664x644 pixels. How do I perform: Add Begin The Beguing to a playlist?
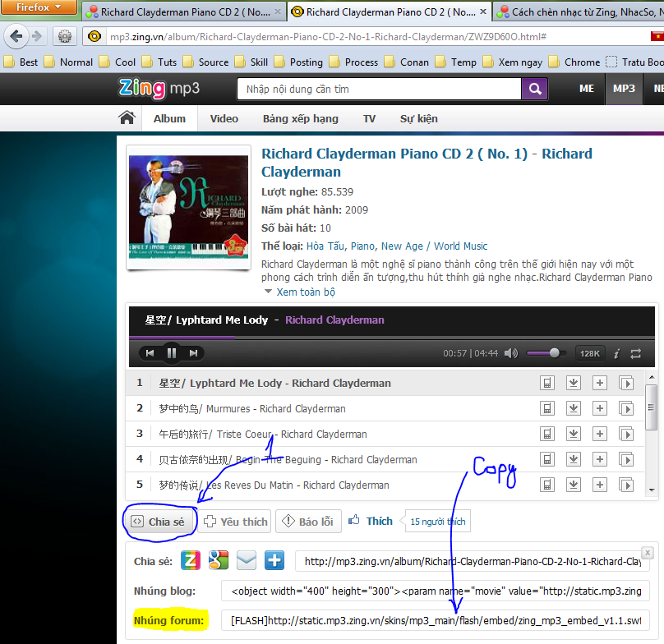pyautogui.click(x=600, y=459)
